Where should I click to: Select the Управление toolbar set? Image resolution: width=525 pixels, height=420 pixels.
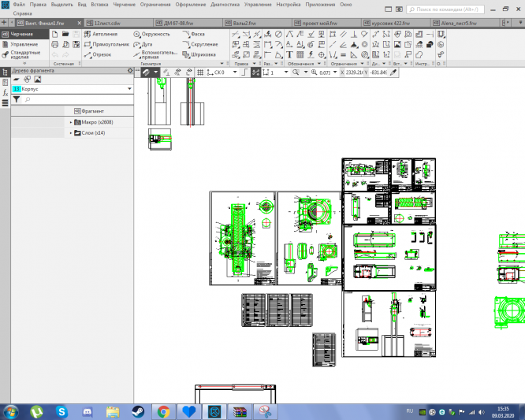(x=24, y=44)
